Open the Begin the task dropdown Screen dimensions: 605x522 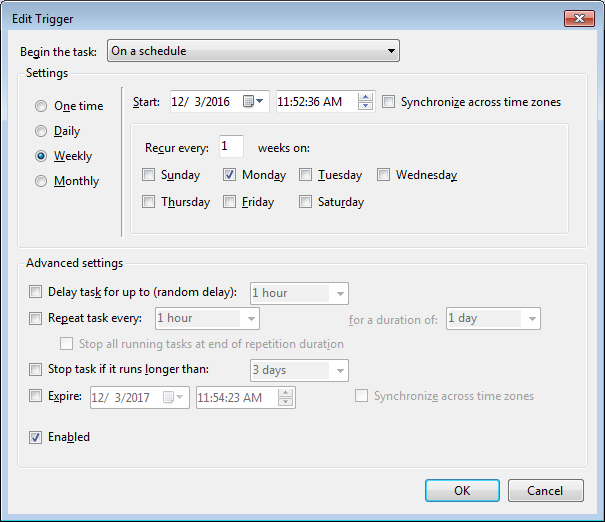tap(253, 51)
